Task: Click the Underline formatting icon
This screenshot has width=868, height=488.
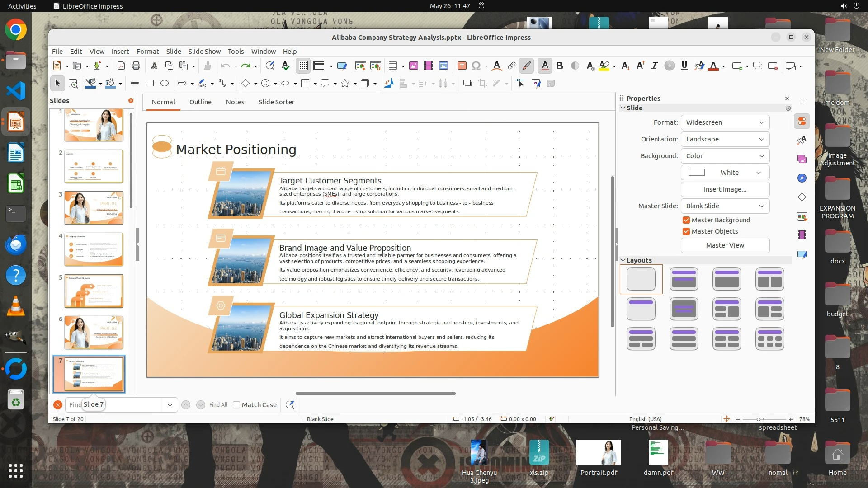Action: [684, 66]
